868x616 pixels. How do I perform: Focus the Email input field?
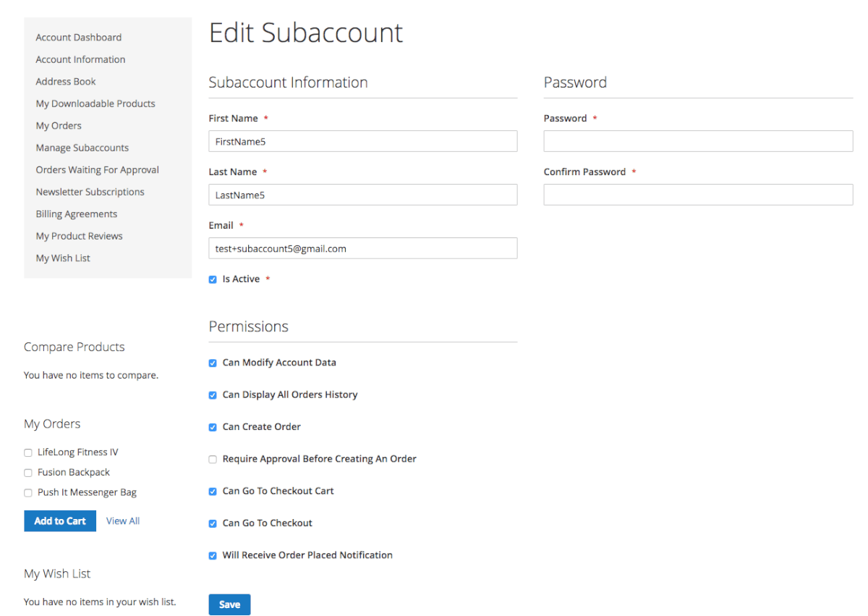362,248
